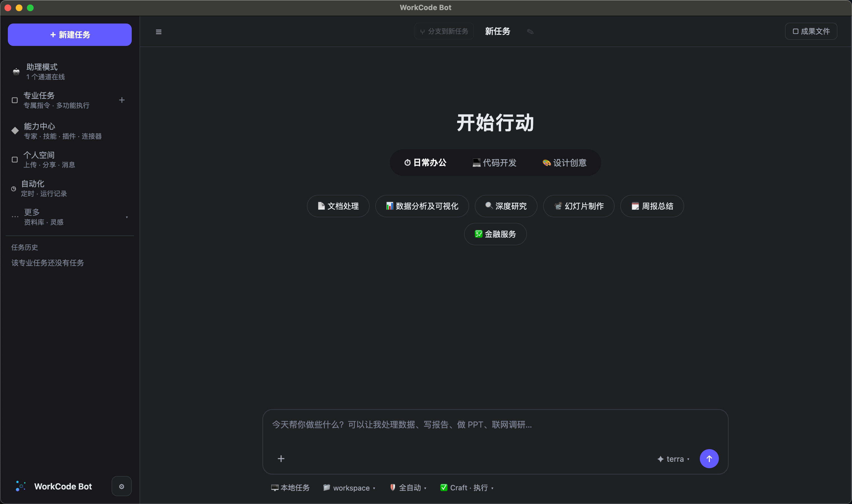Select the 数据分析及可视化 chip
This screenshot has height=504, width=852.
pyautogui.click(x=422, y=206)
